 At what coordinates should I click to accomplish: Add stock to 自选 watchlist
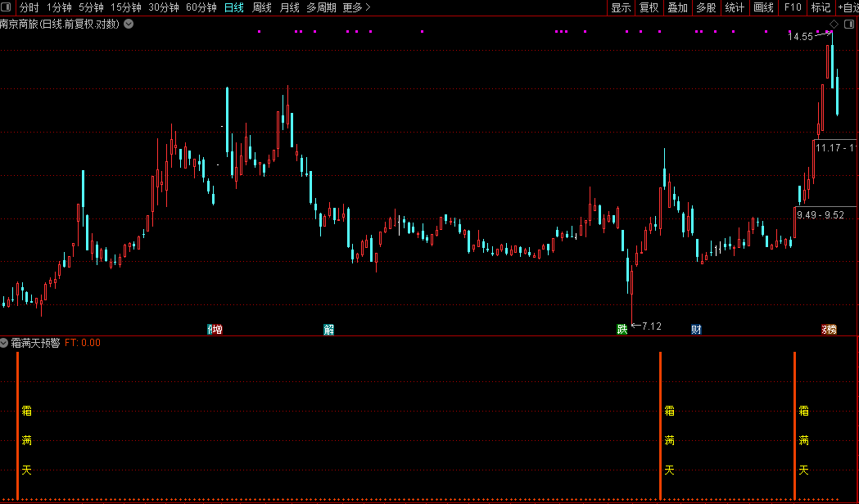(x=848, y=7)
